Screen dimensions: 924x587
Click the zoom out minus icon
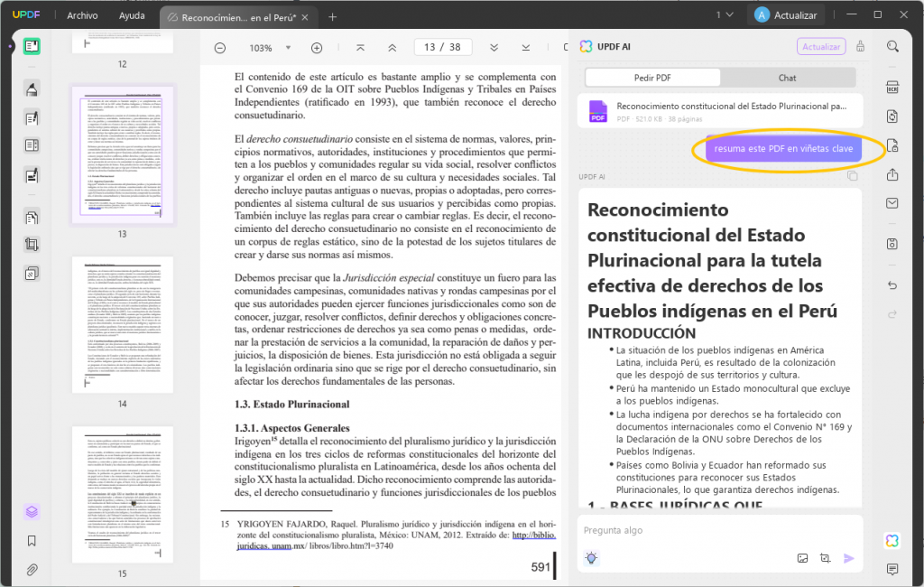click(x=220, y=48)
